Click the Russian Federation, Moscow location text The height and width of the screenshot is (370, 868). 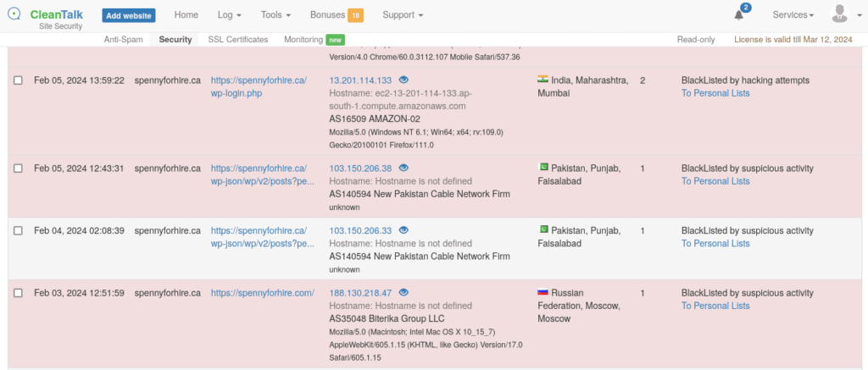[x=579, y=306]
